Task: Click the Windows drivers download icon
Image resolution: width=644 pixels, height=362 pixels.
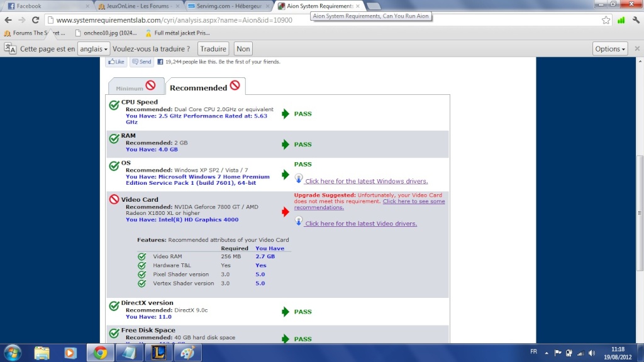Action: [299, 178]
